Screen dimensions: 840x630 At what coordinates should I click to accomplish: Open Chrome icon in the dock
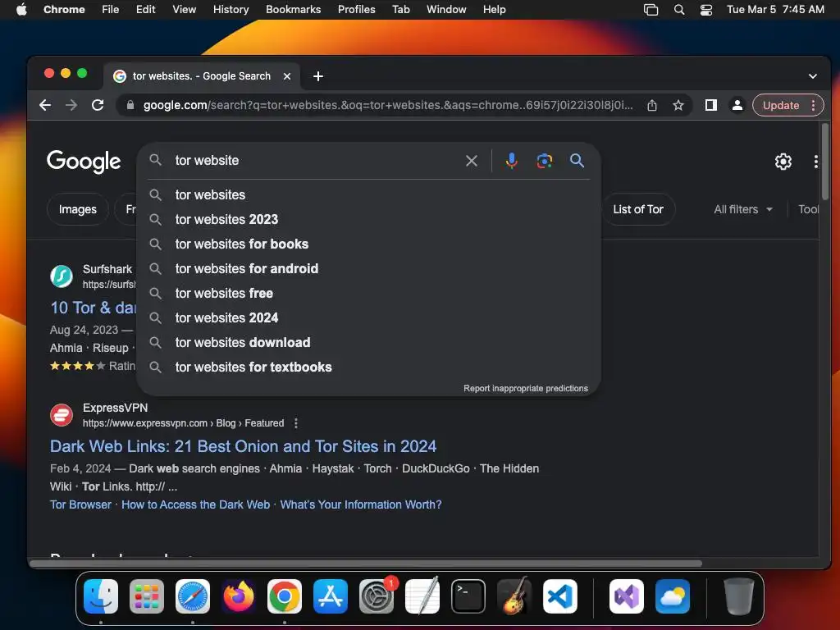(285, 596)
